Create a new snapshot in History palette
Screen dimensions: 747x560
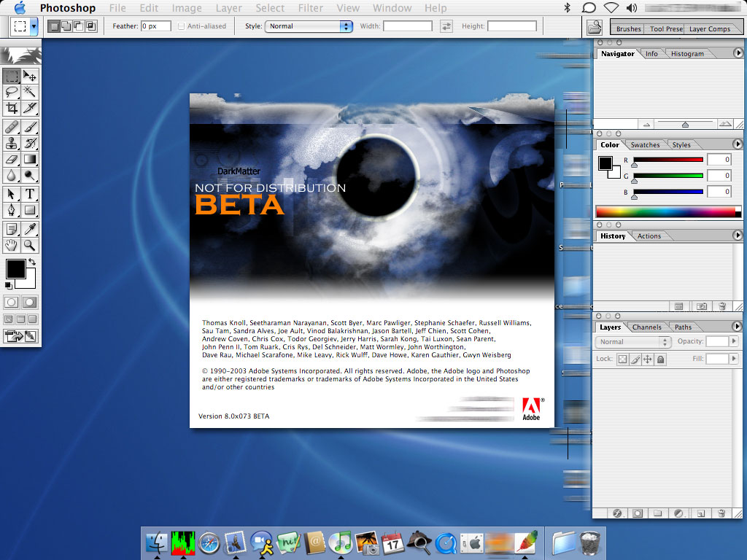pyautogui.click(x=702, y=306)
